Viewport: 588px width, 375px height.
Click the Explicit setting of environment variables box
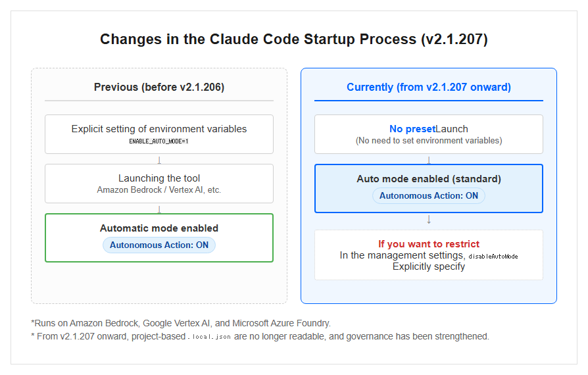tap(159, 134)
